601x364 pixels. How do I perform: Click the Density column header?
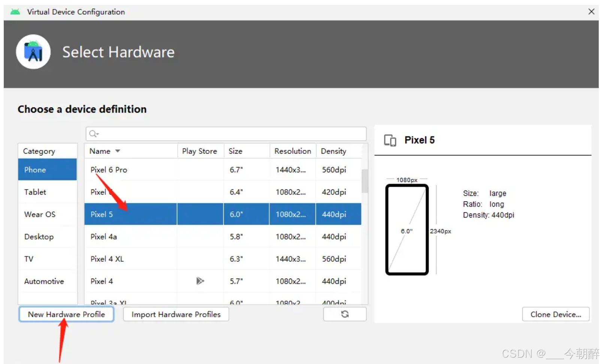[x=339, y=151]
